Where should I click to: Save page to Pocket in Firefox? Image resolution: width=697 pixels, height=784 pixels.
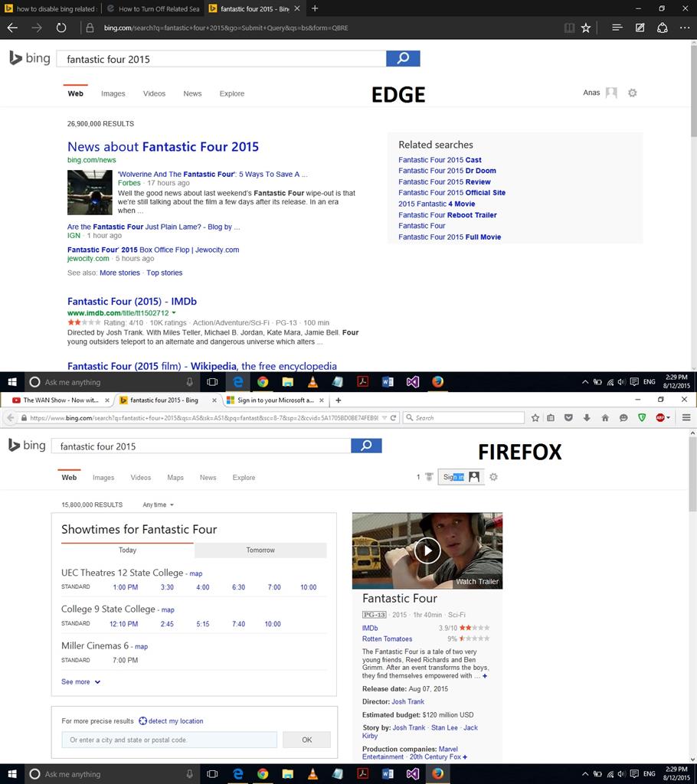(568, 417)
